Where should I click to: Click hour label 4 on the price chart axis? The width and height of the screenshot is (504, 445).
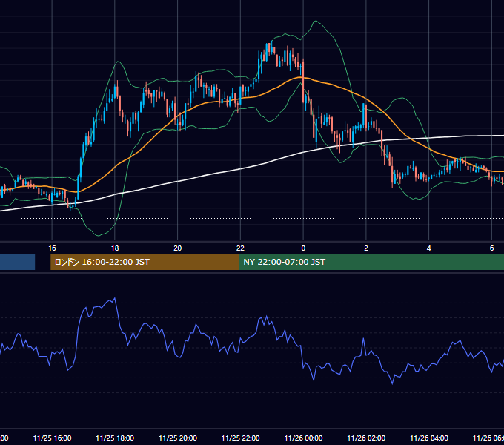(429, 248)
